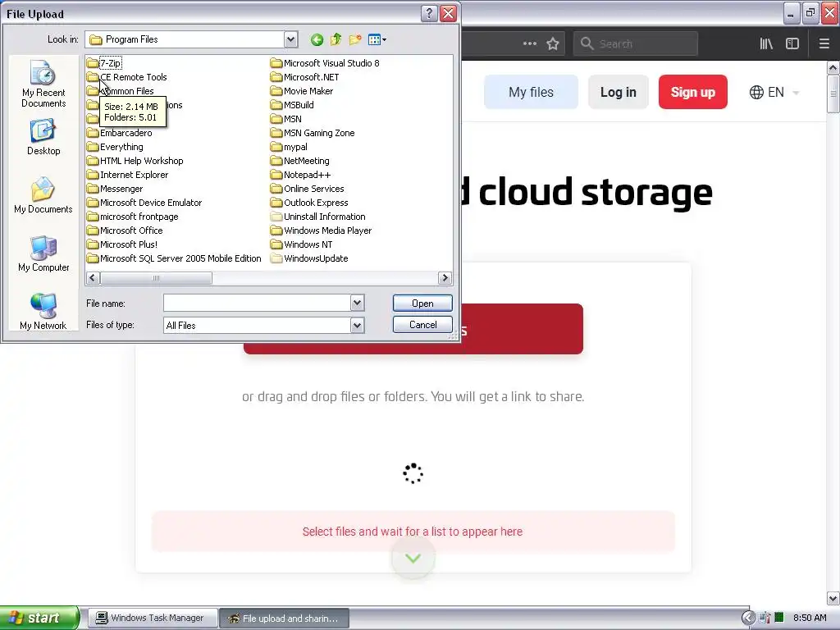Viewport: 840px width, 630px height.
Task: Select the mypal folder
Action: click(290, 147)
